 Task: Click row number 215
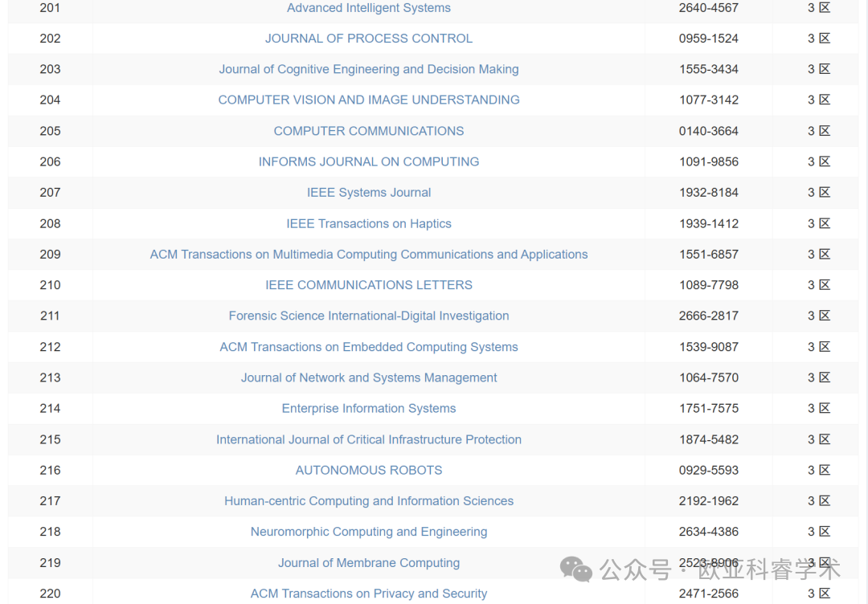tap(50, 439)
